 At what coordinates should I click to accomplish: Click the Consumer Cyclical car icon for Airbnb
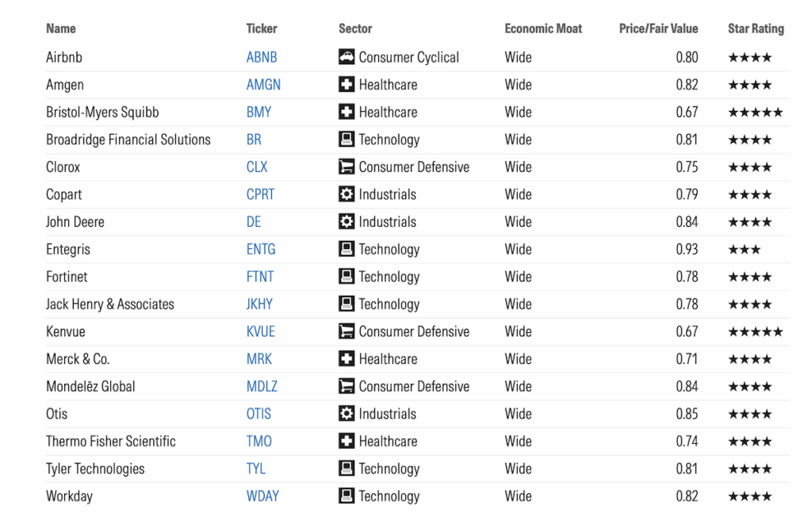[347, 57]
